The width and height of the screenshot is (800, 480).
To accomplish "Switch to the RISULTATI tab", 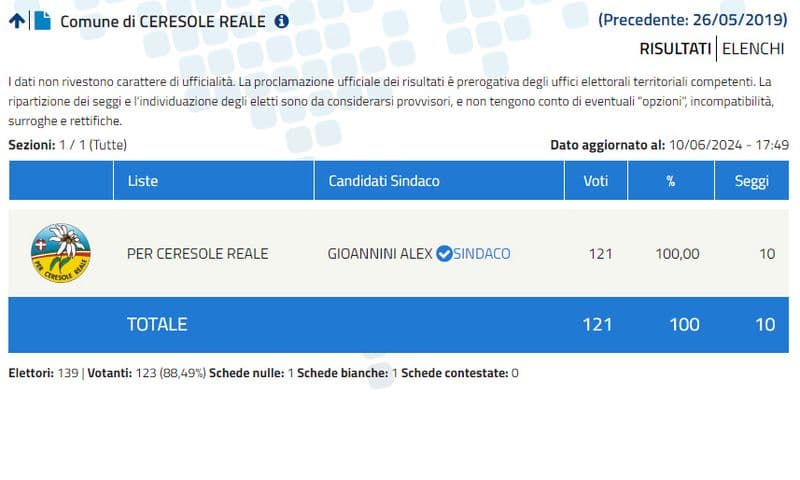I will (675, 47).
